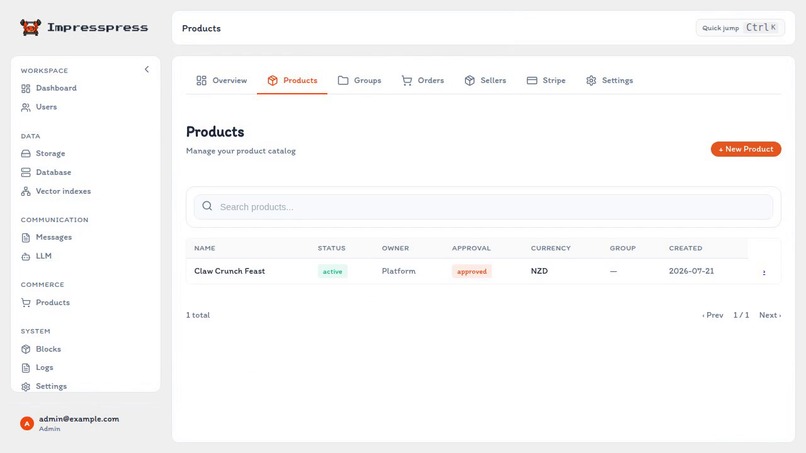Click the Claw Crunch Feast product name

click(229, 271)
